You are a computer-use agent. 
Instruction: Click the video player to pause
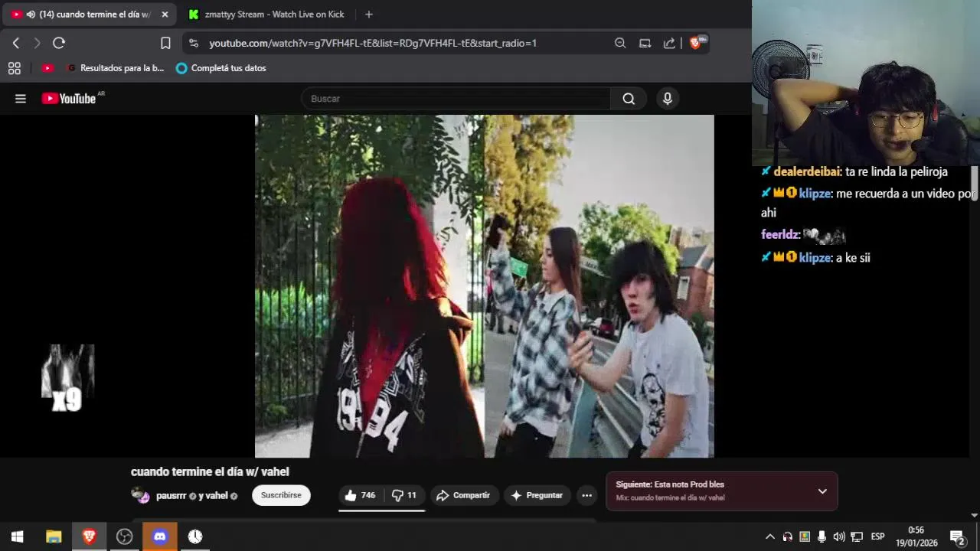484,286
